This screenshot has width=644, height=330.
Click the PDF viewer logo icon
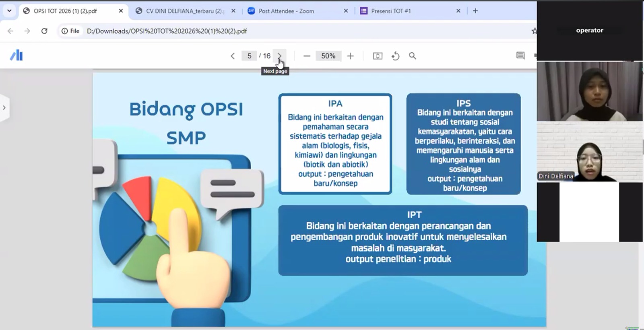pyautogui.click(x=17, y=56)
